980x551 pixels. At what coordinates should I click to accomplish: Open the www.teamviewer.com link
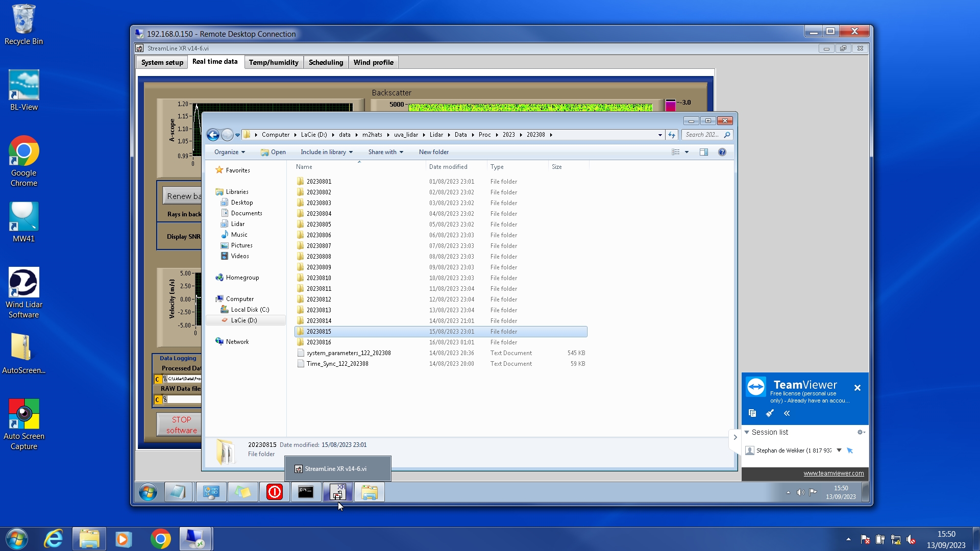834,473
